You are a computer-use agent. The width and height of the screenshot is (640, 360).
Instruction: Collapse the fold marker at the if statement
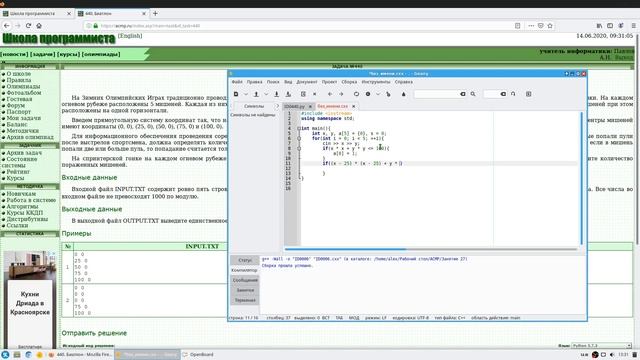[299, 149]
